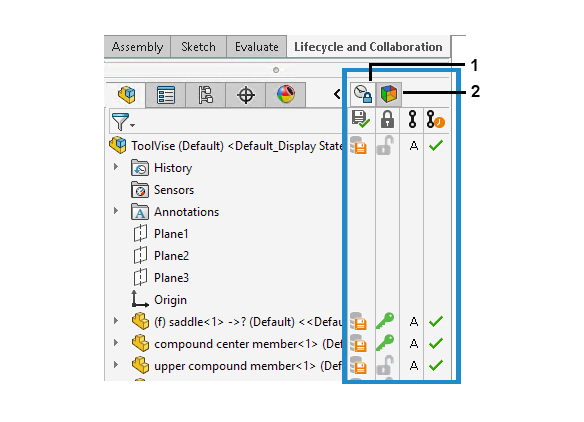Click the revision column header icon
This screenshot has height=422, width=584.
pyautogui.click(x=412, y=119)
